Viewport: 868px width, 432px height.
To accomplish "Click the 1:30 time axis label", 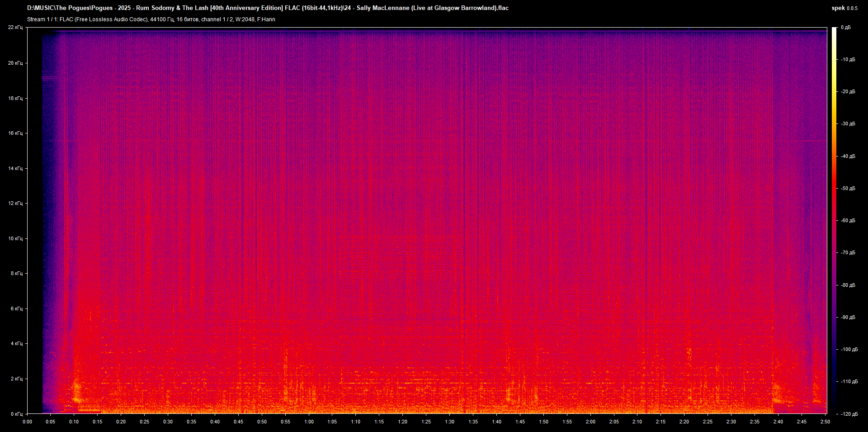I will click(x=449, y=422).
